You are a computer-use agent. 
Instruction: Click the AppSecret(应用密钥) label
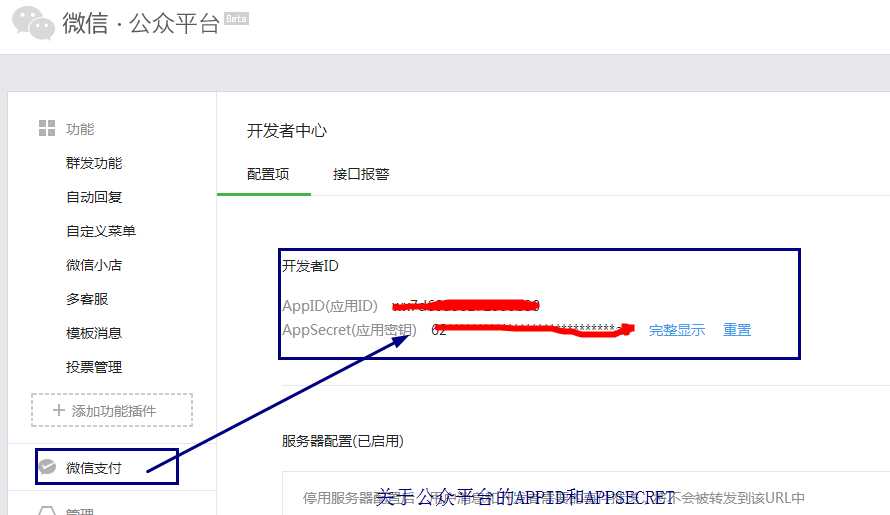click(x=349, y=330)
